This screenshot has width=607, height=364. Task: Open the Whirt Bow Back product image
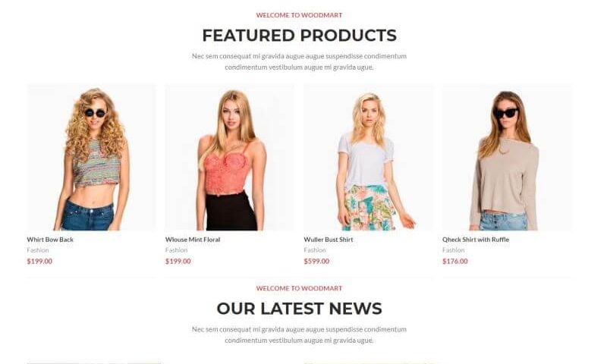[91, 158]
